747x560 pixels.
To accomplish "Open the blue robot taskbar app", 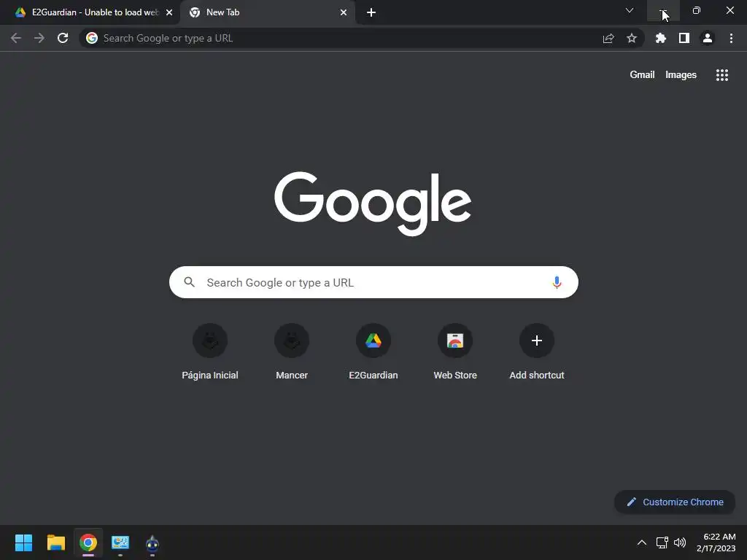I will (152, 542).
